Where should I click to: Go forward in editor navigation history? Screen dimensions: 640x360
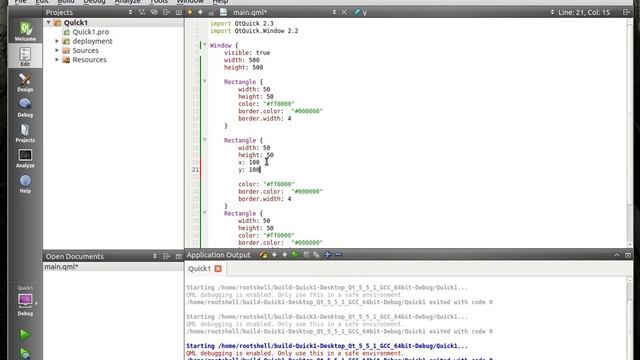point(200,12)
